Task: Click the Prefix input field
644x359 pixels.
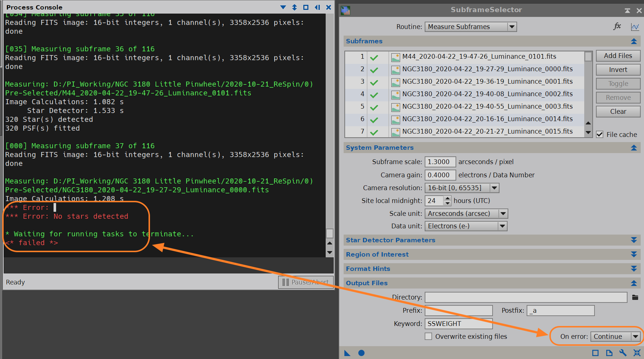Action: (x=458, y=311)
